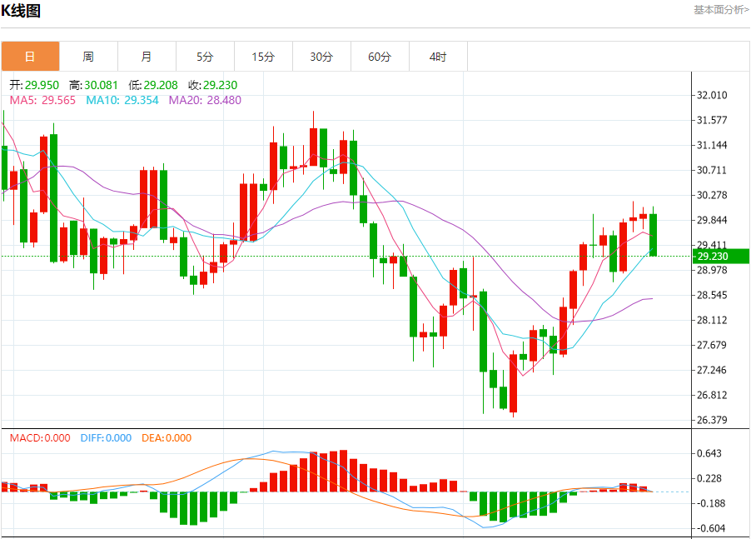Click the MA20 indicator label

point(205,100)
